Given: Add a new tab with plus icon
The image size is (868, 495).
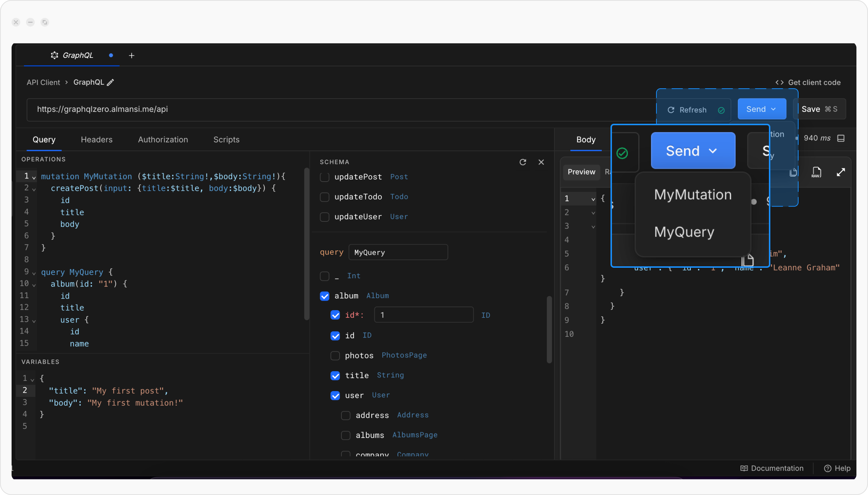Looking at the screenshot, I should pos(132,55).
